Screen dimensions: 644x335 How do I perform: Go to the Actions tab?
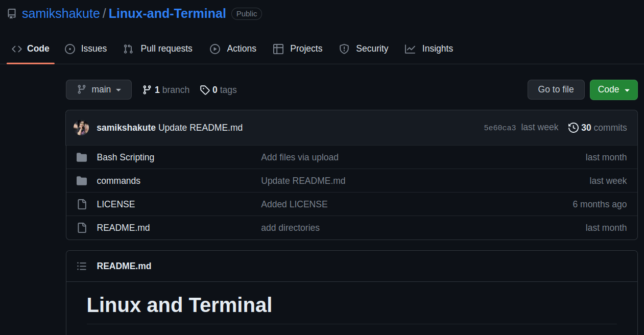(233, 49)
